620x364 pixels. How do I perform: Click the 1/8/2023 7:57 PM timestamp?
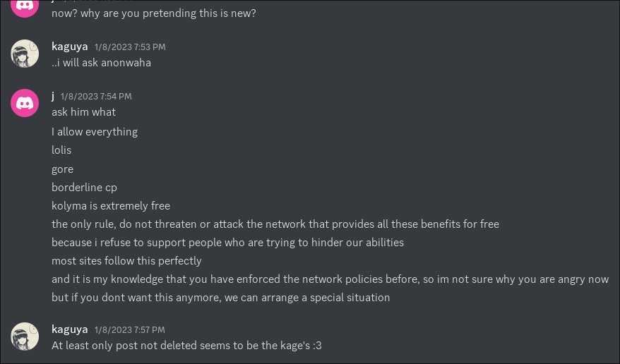pyautogui.click(x=130, y=330)
